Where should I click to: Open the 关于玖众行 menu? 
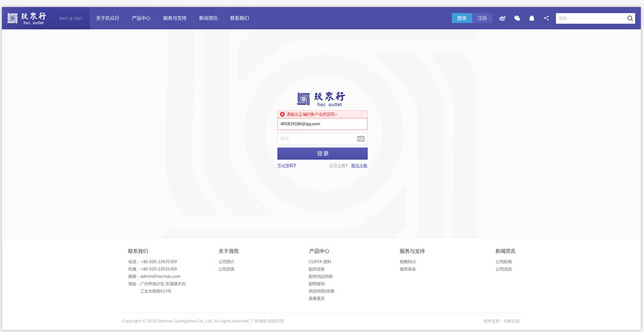click(107, 18)
